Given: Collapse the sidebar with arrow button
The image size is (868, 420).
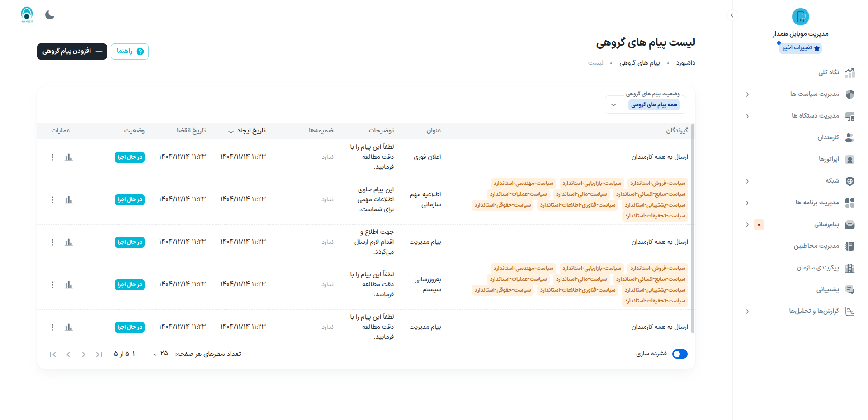Looking at the screenshot, I should point(732,15).
